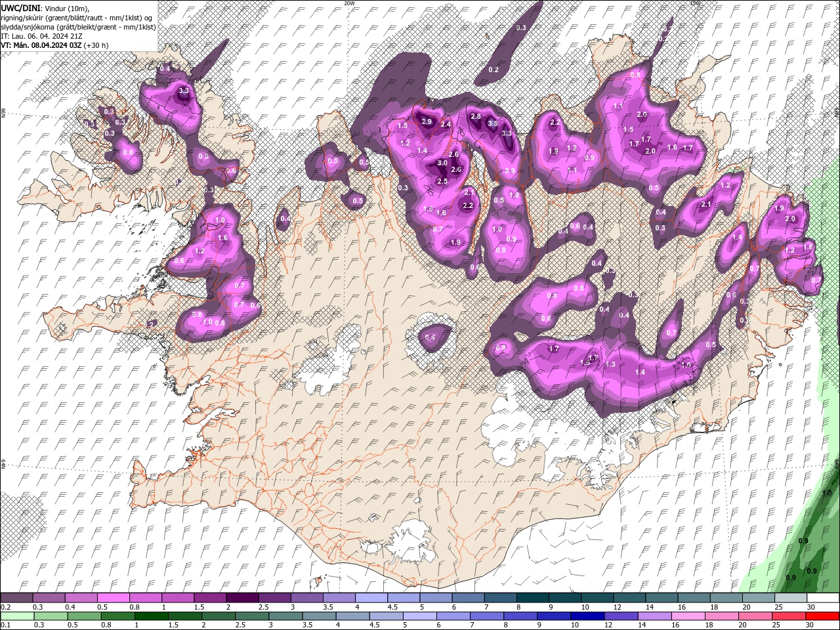
Task: Select upper legend swatch between 8 and 9
Action: pos(532,597)
